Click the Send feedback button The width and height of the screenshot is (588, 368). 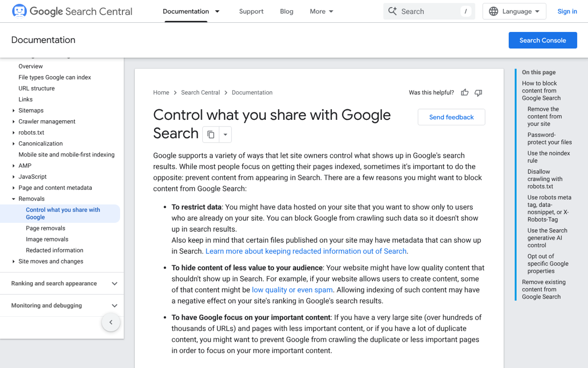coord(451,117)
